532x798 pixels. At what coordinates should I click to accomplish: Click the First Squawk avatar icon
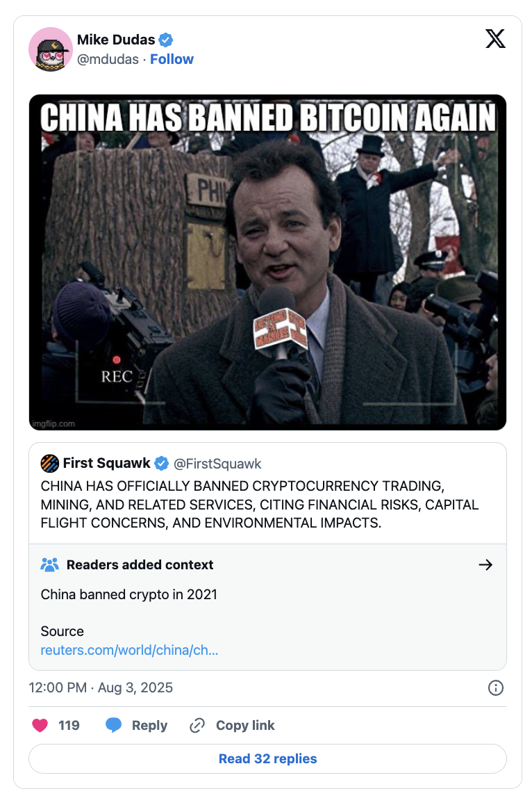(x=50, y=463)
